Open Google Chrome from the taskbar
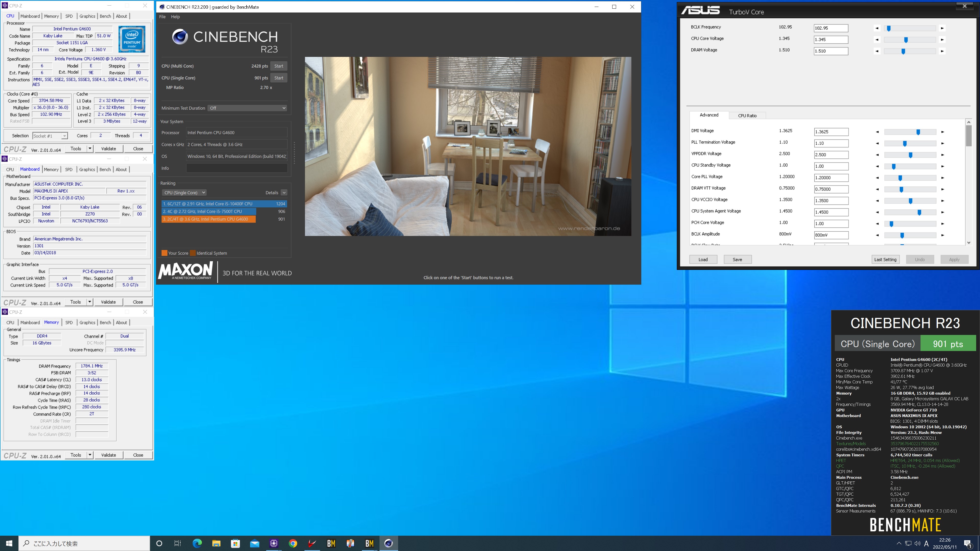Screen dimensions: 980x551 pos(293,543)
